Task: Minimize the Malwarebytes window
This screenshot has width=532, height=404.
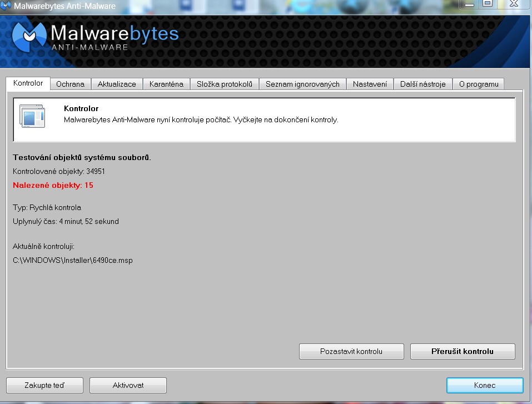Action: (x=470, y=4)
